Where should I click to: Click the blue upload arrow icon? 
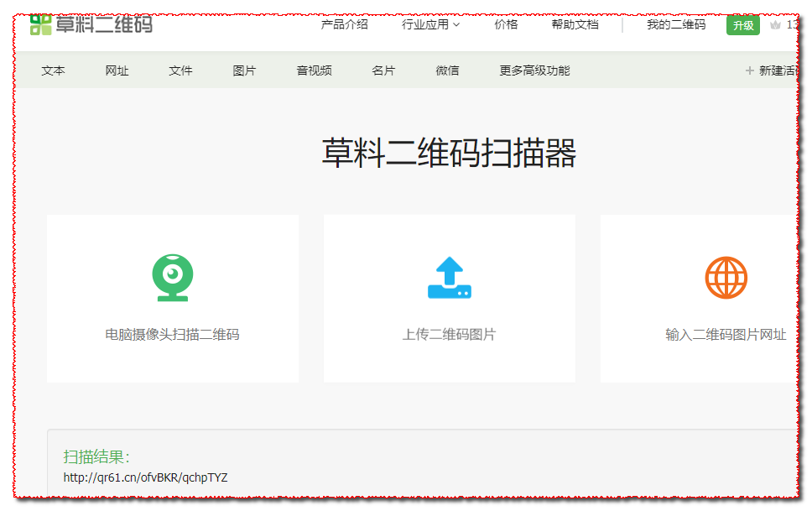[450, 278]
